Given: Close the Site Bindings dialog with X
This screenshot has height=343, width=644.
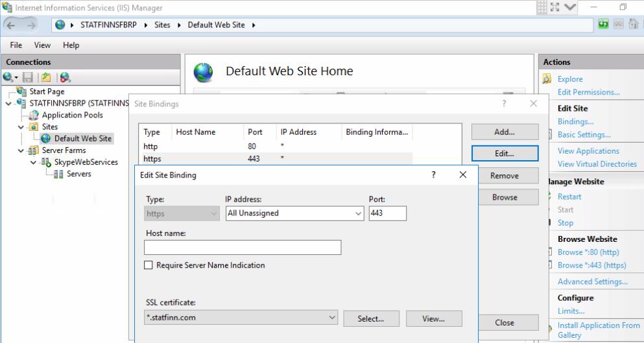Looking at the screenshot, I should point(534,104).
